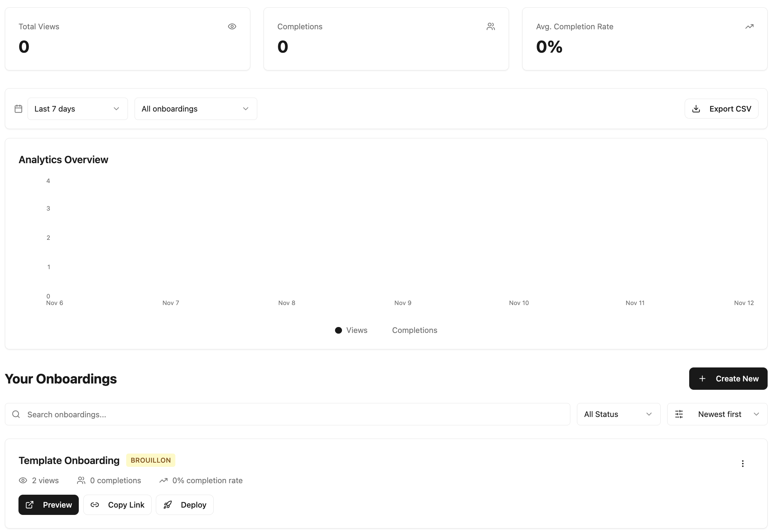Open the Last 7 days date range dropdown
This screenshot has height=532, width=776.
point(77,108)
